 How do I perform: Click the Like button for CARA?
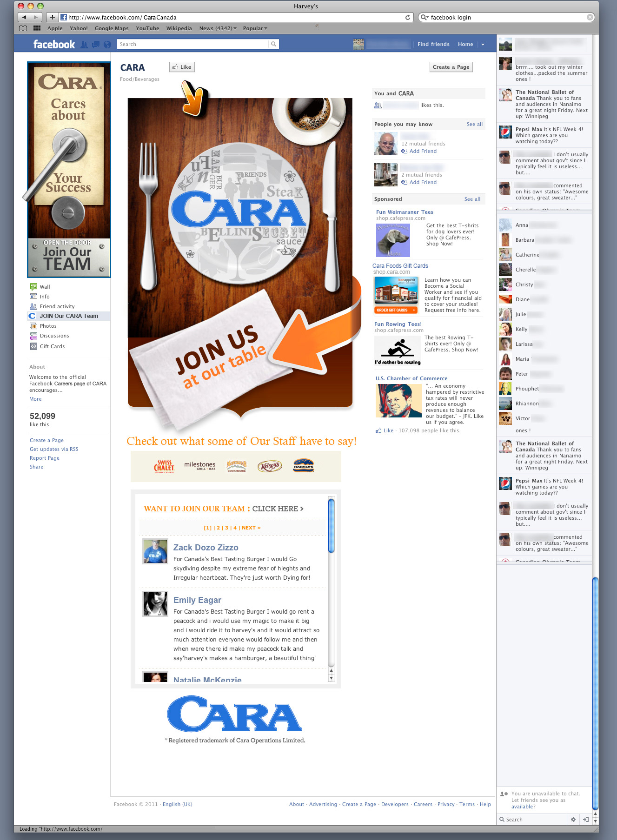point(182,67)
